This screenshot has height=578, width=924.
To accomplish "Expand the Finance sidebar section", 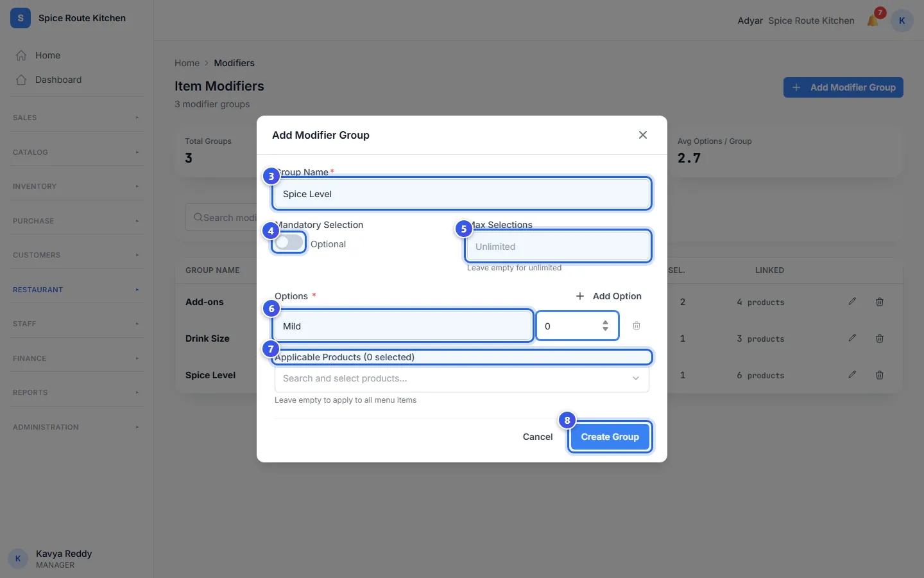I will click(x=77, y=358).
